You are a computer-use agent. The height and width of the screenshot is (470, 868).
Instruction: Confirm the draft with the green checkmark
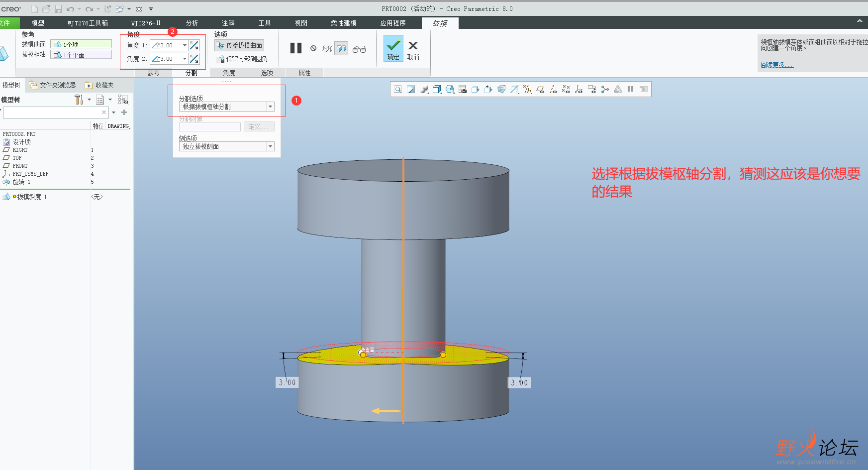click(x=393, y=48)
